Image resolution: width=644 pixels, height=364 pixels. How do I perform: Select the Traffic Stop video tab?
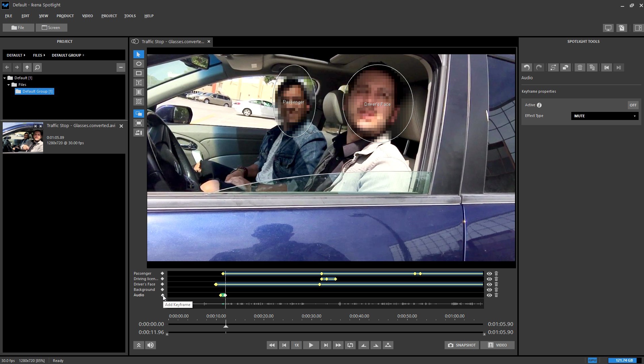(171, 42)
